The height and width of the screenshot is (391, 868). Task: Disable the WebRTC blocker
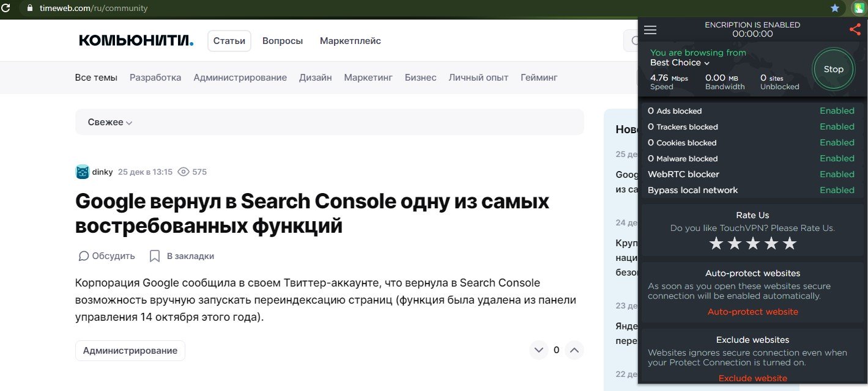click(836, 174)
